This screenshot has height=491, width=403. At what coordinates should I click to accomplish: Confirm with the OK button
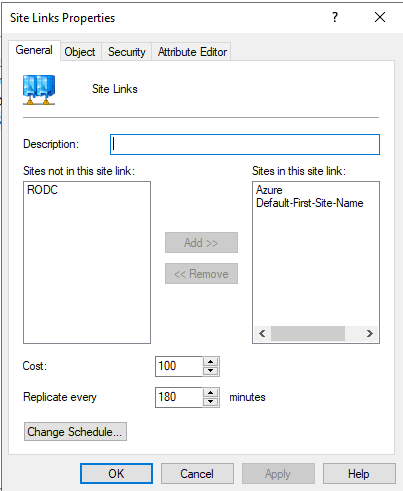click(x=116, y=473)
